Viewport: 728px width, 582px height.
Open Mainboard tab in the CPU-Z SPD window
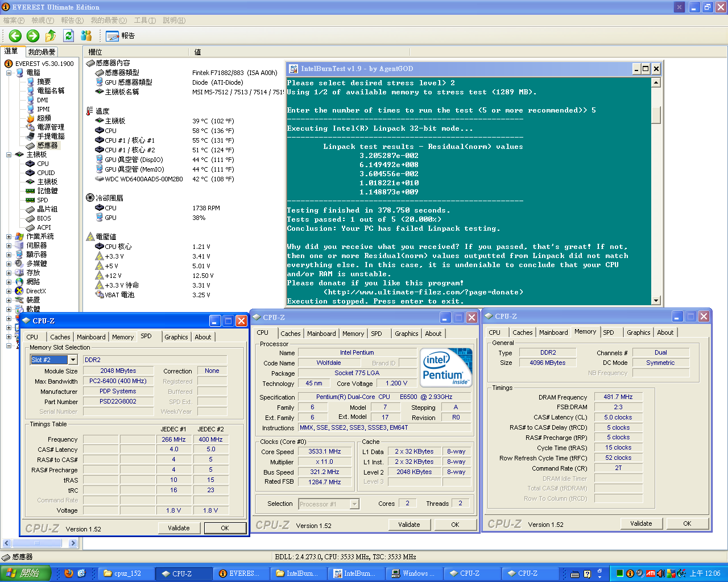click(91, 337)
